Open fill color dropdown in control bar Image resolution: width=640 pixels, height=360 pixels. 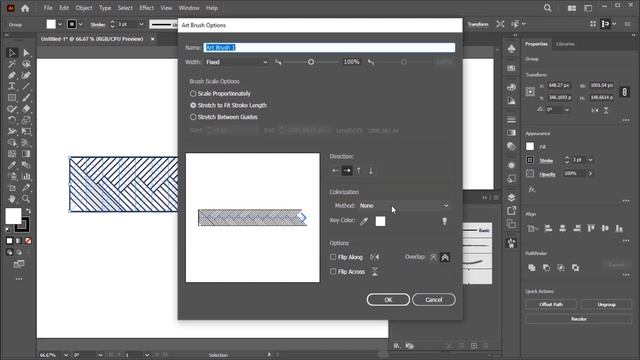pos(60,24)
